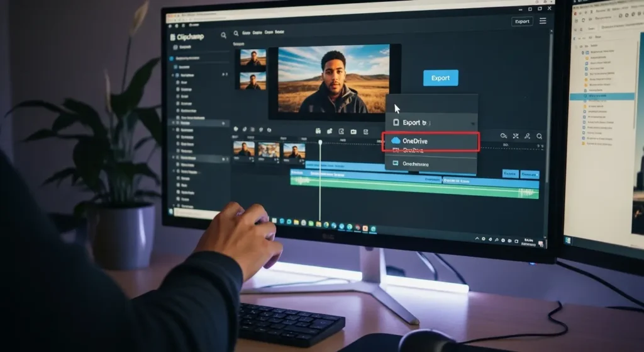Image resolution: width=644 pixels, height=352 pixels.
Task: Click the playhead handle on the timeline ruler
Action: (x=320, y=142)
